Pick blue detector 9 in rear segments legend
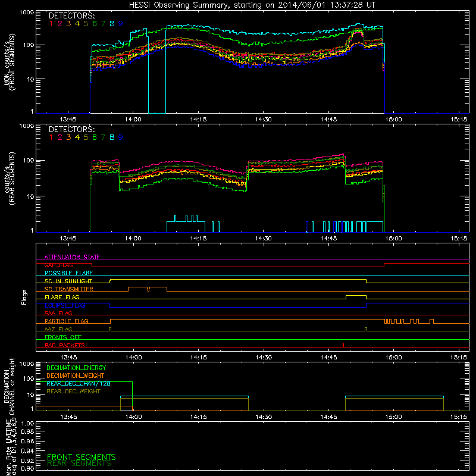476x476 pixels. click(x=121, y=137)
